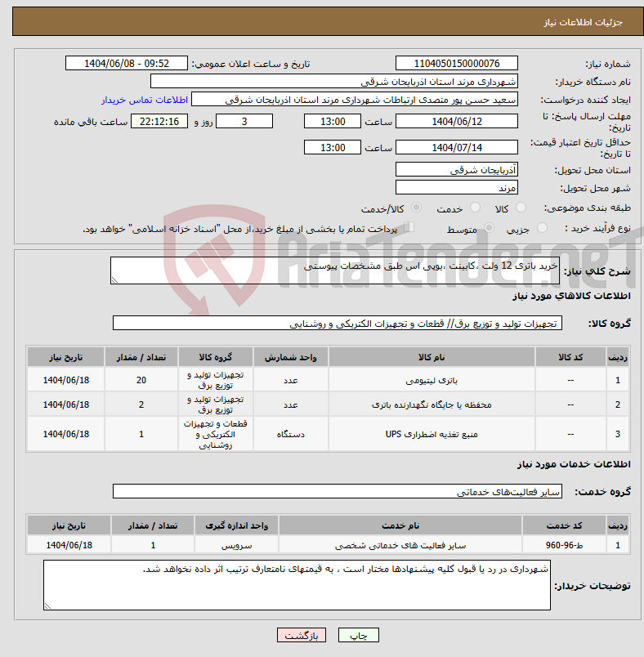Image resolution: width=644 pixels, height=657 pixels.
Task: Click the واحد اندازه گیری column header
Action: pyautogui.click(x=236, y=525)
